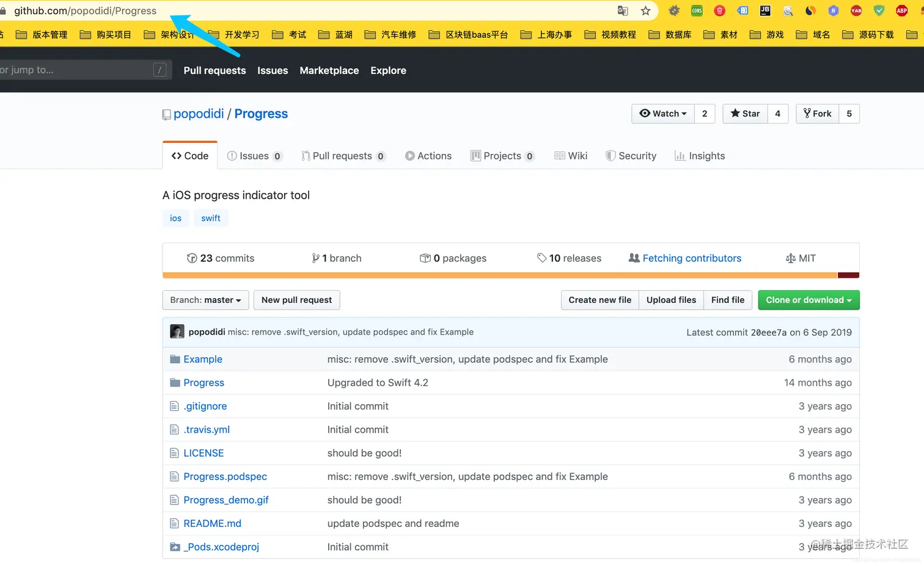Click the swift topic tag
Screen dimensions: 924x566
coord(211,218)
